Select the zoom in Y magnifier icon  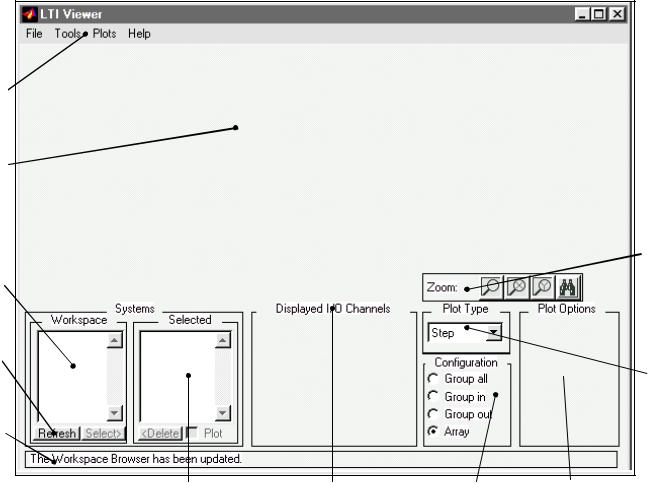[542, 287]
